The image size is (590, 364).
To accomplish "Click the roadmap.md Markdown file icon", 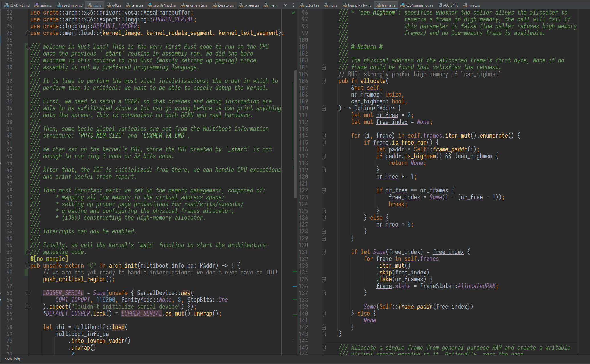I will [59, 5].
